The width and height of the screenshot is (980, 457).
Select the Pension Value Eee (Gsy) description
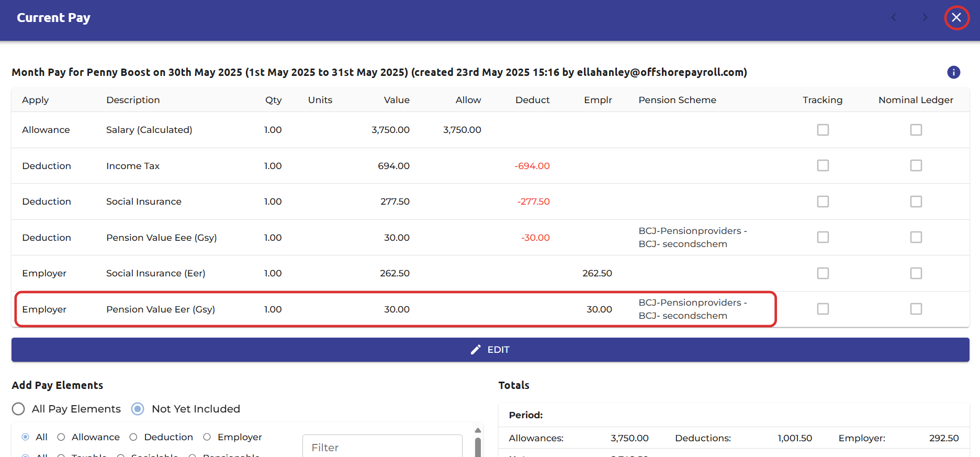pyautogui.click(x=162, y=238)
